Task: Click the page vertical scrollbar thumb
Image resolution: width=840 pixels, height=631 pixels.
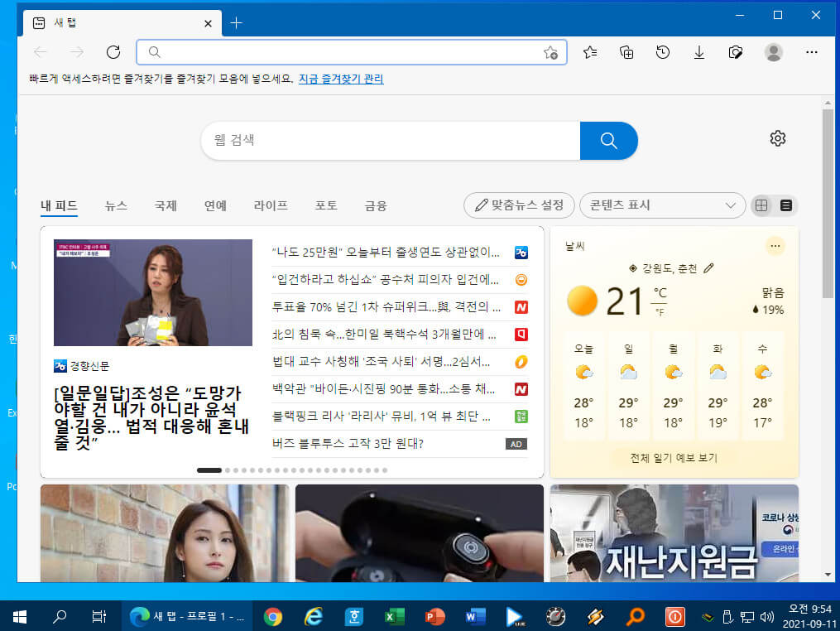Action: coord(828,204)
